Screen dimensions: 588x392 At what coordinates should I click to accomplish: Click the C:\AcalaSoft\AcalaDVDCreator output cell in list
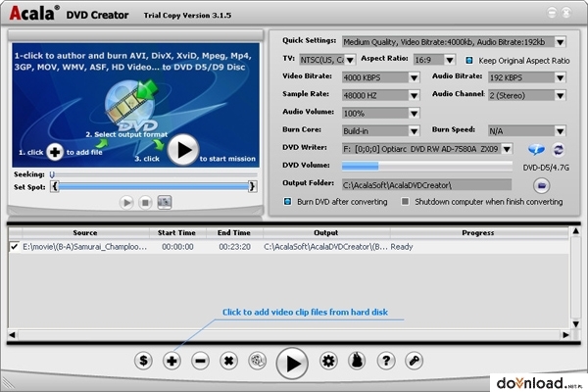coord(326,247)
